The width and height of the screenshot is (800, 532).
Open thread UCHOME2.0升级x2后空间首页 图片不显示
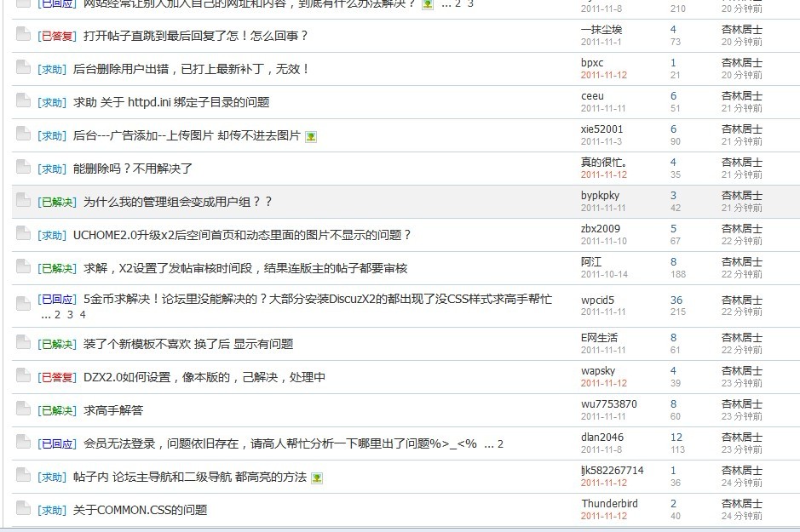[x=242, y=235]
